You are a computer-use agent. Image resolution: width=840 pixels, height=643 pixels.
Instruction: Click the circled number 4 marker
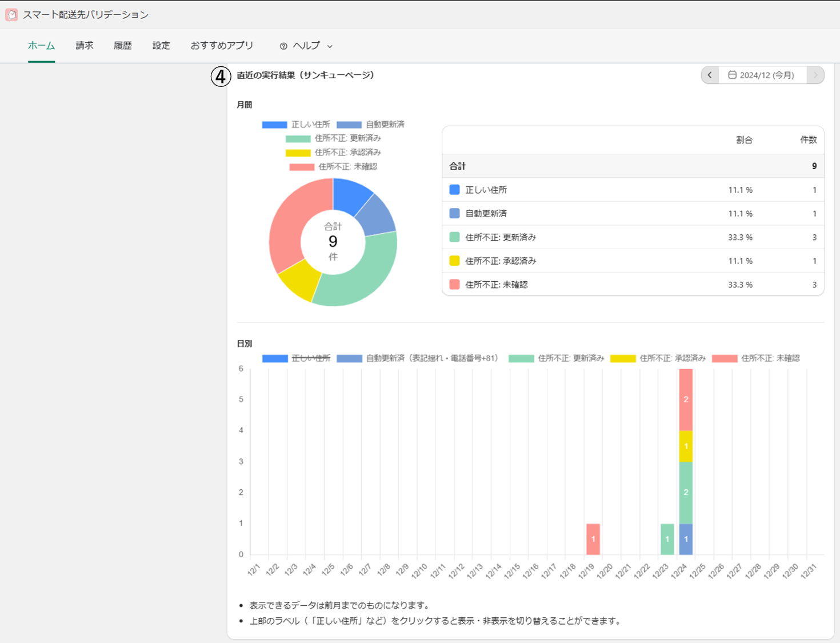pyautogui.click(x=221, y=76)
